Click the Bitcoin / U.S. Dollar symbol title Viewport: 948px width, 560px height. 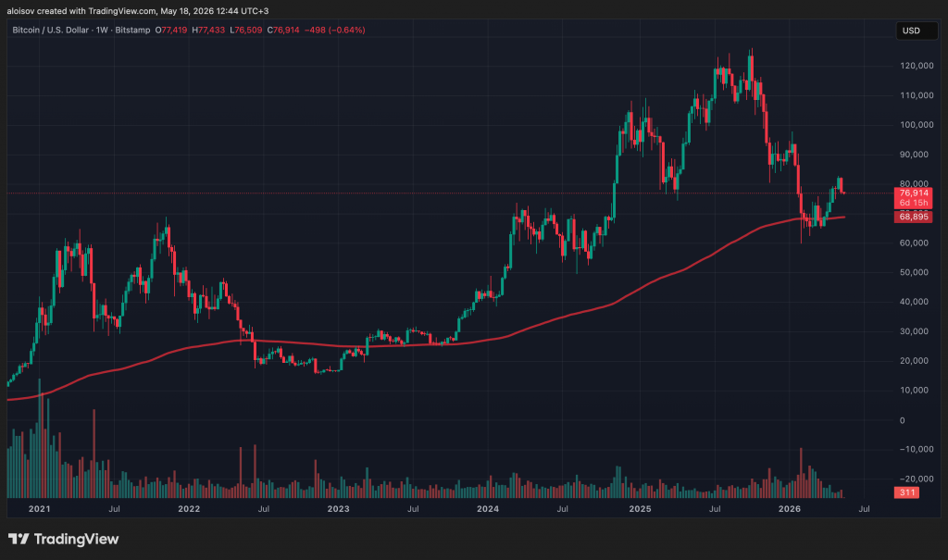point(51,30)
